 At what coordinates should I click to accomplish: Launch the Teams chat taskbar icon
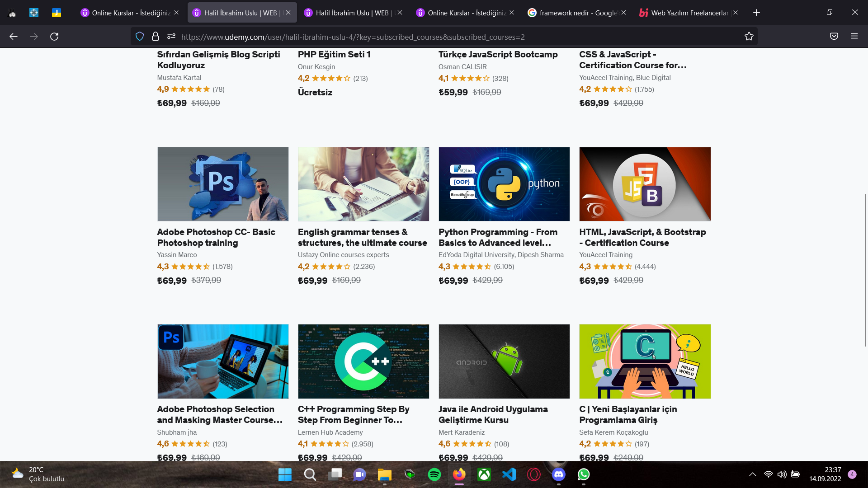360,474
